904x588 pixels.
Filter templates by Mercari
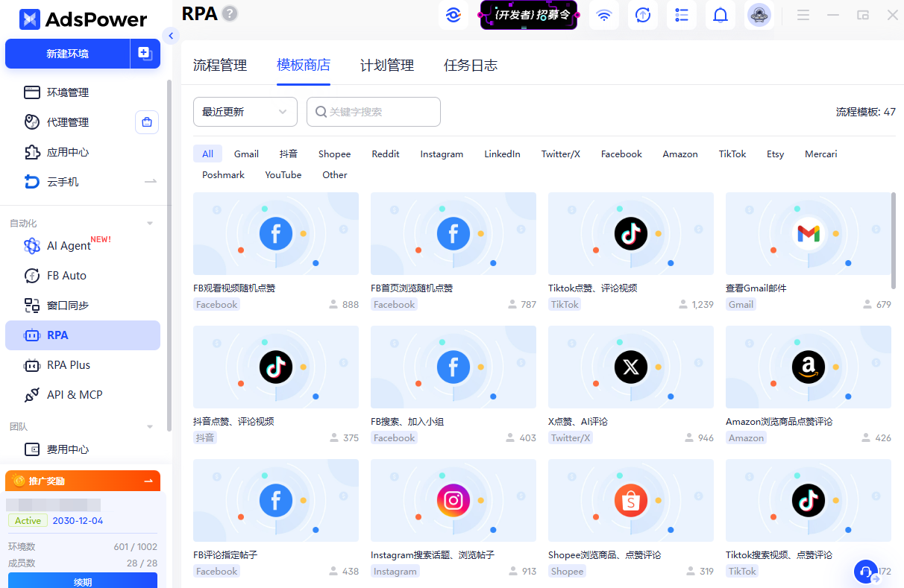[821, 154]
